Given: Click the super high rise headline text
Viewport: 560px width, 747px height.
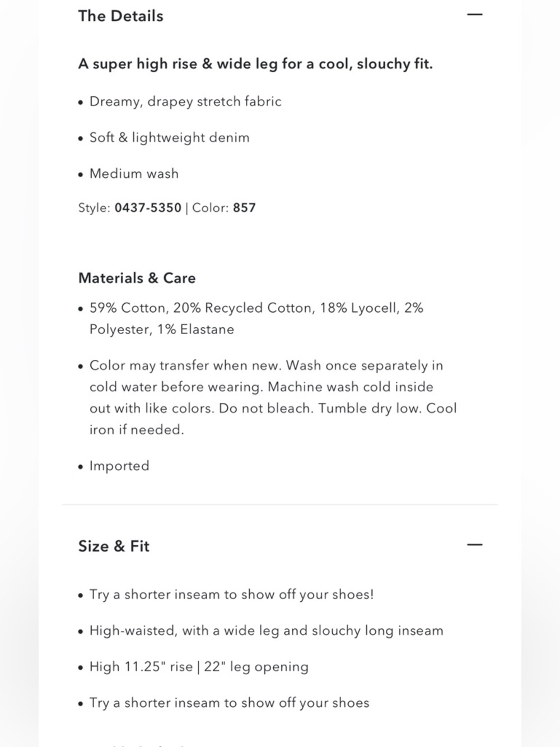Looking at the screenshot, I should point(255,64).
